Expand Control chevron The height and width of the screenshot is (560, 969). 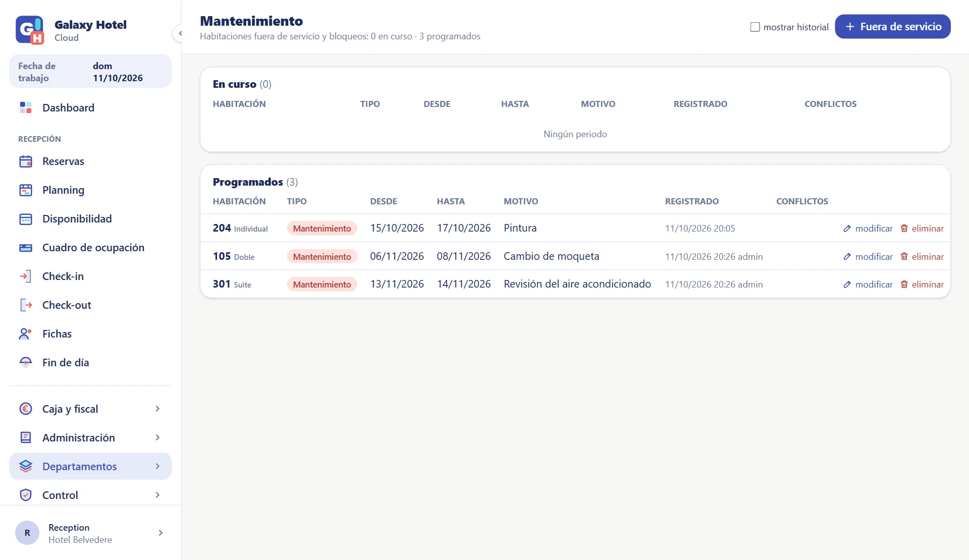click(157, 495)
